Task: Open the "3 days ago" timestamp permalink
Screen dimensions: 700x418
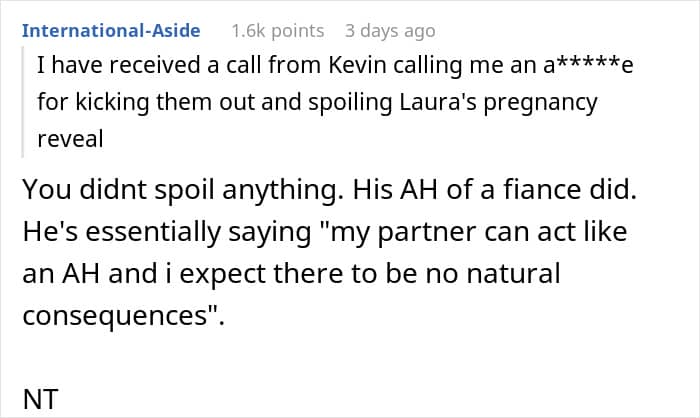Action: [x=390, y=31]
